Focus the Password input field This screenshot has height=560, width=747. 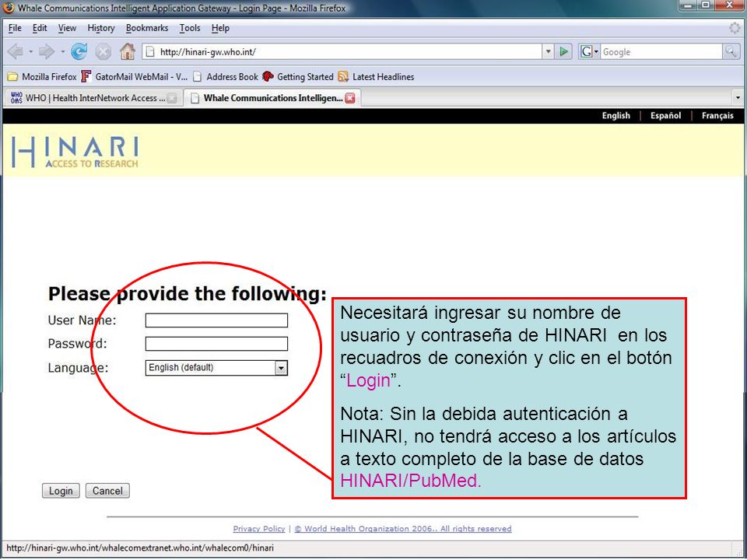click(x=216, y=344)
